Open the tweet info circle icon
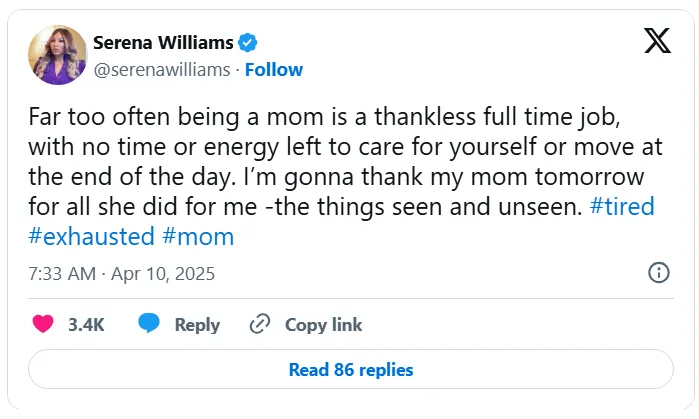 (x=658, y=272)
